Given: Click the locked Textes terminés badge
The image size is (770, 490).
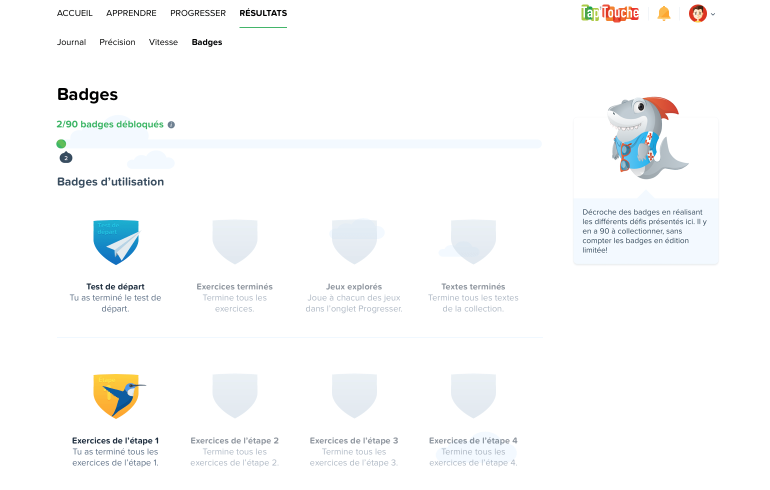Looking at the screenshot, I should [x=473, y=242].
